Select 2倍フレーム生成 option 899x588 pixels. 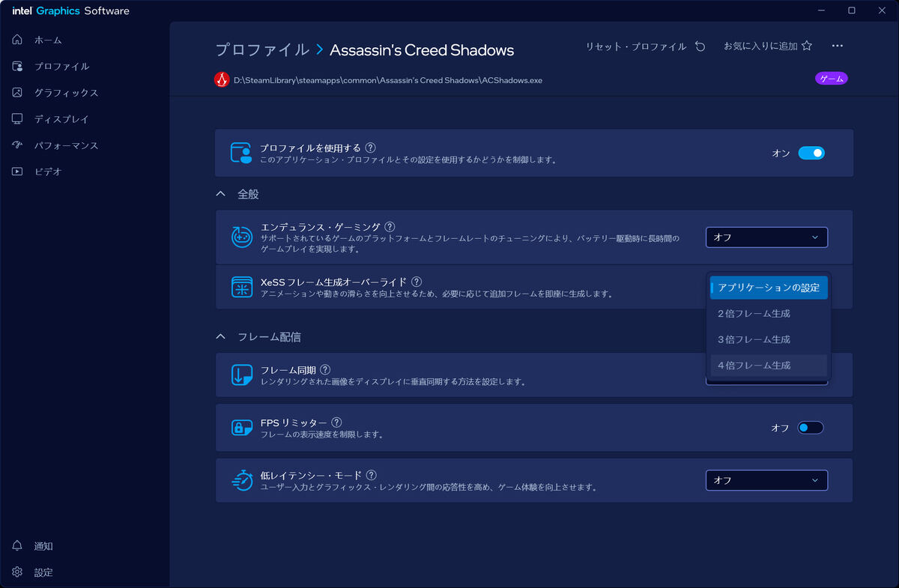[754, 314]
